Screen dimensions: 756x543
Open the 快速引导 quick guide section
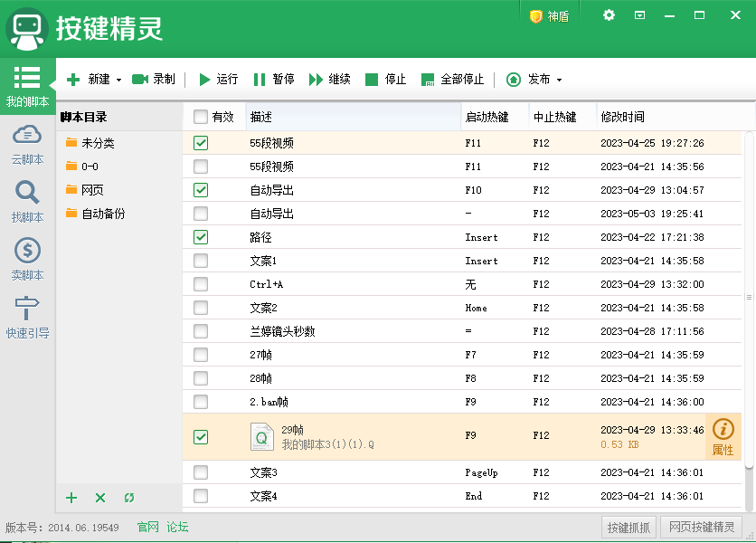point(27,317)
